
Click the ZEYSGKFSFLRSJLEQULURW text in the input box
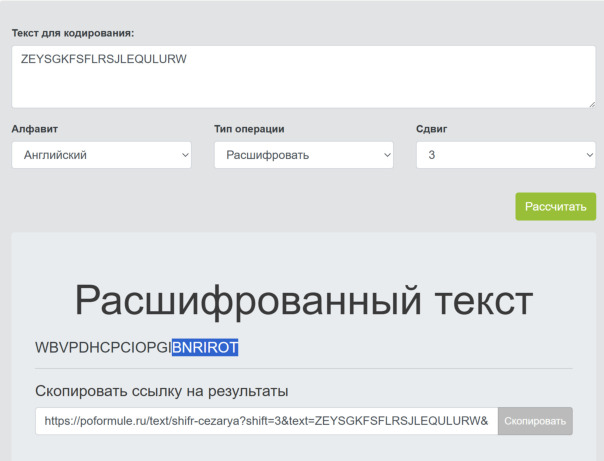104,59
